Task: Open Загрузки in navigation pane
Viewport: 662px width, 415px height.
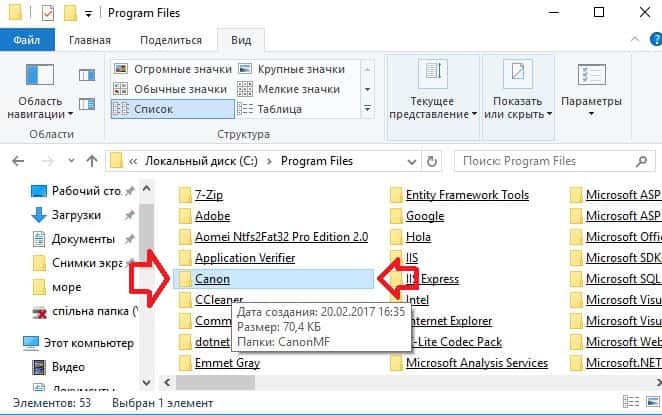Action: (x=82, y=215)
